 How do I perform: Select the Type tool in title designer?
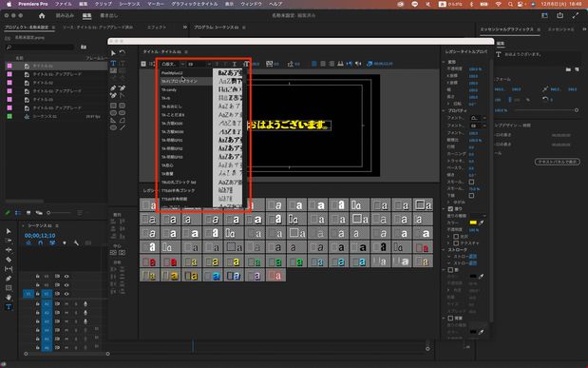[113, 64]
